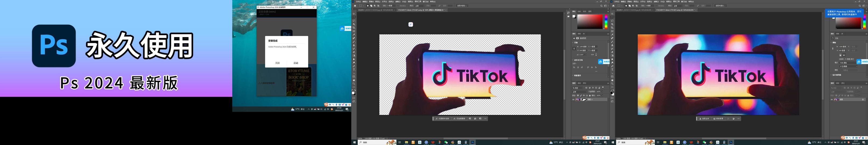Pick a color from the middle color picker field

[x=590, y=22]
